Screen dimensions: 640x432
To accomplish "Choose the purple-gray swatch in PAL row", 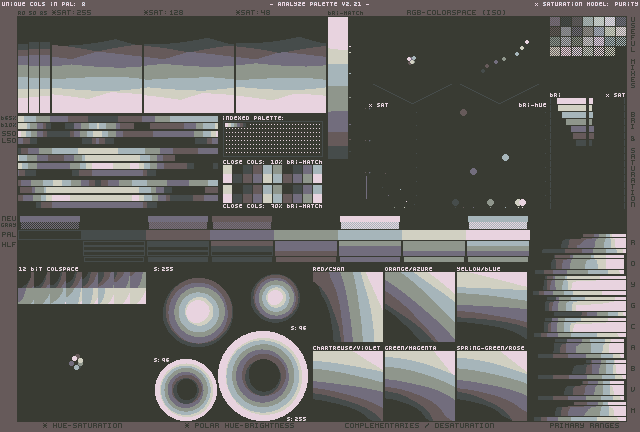I will (x=242, y=235).
